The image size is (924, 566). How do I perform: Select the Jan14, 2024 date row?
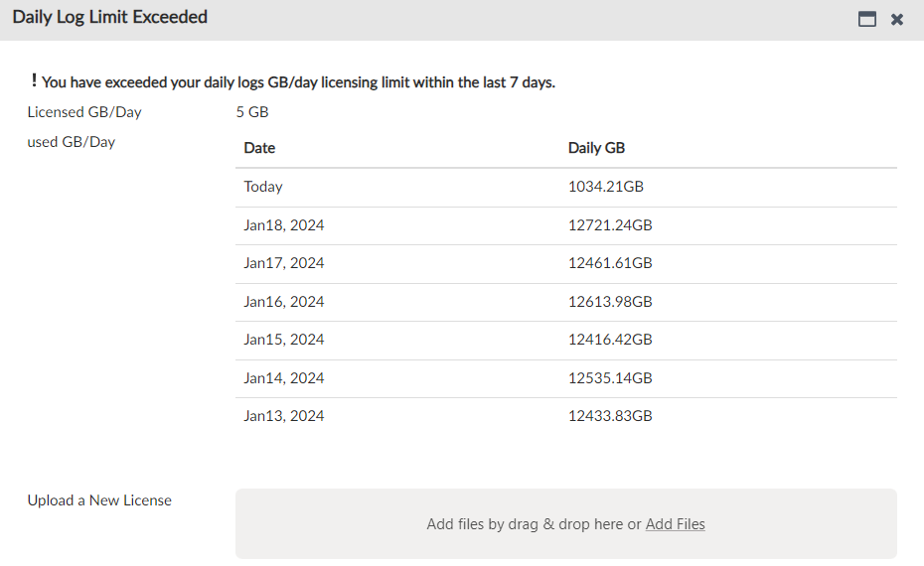(284, 378)
